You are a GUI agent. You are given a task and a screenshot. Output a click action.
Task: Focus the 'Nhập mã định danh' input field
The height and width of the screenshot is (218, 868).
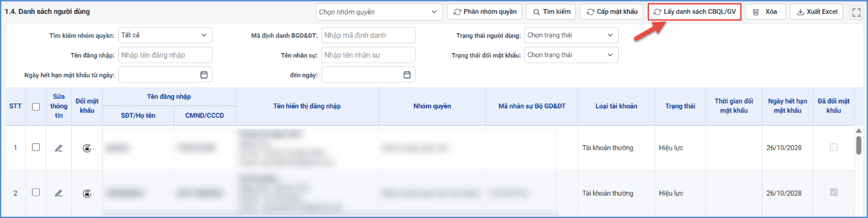[369, 36]
